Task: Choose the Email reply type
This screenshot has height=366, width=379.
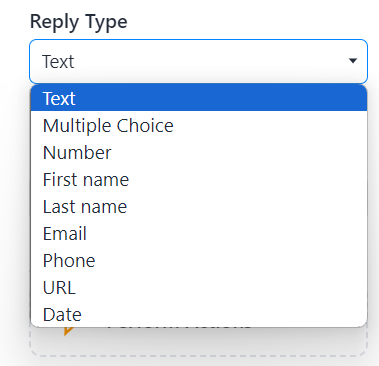Action: pyautogui.click(x=199, y=234)
